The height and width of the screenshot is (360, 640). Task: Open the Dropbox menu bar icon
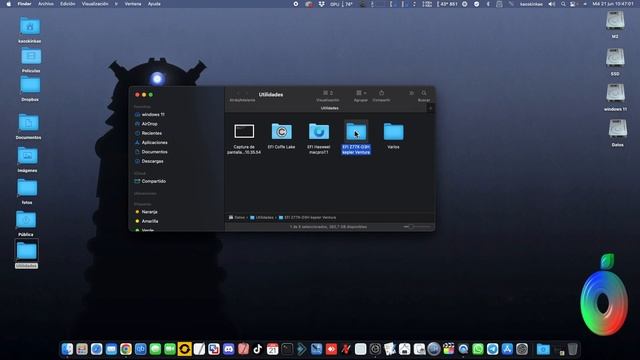[x=322, y=4]
